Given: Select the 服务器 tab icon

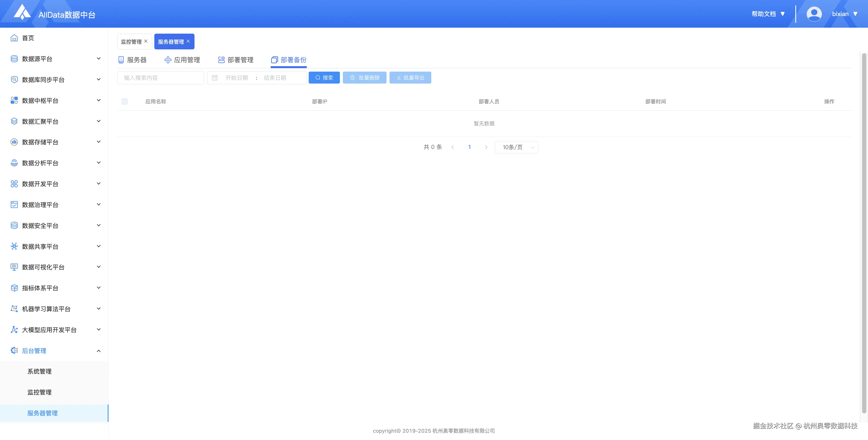Looking at the screenshot, I should click(x=121, y=60).
